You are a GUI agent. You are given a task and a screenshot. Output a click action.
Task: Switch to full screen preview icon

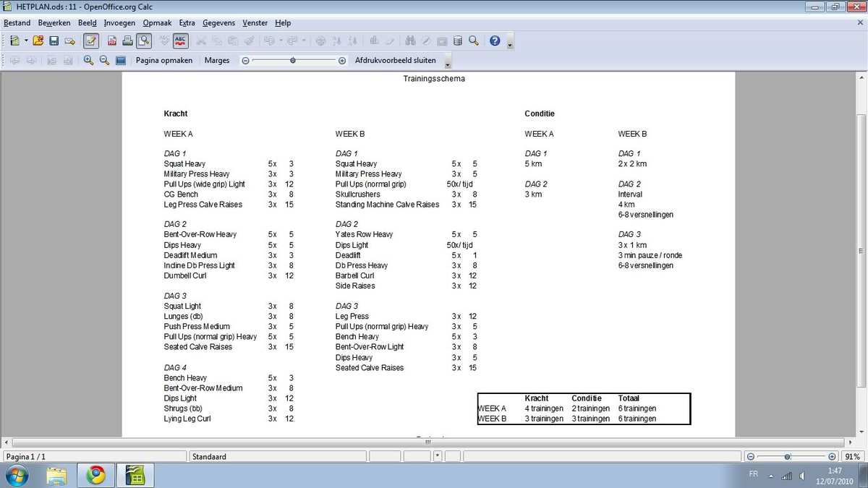coord(121,61)
